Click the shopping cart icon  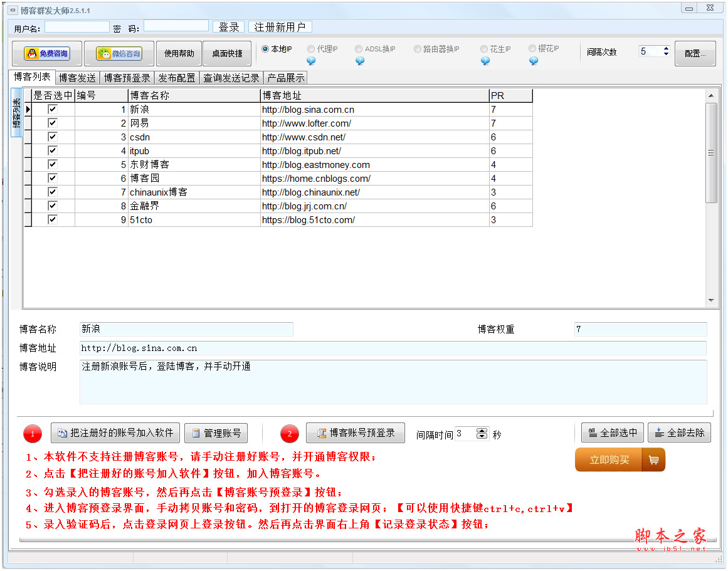(654, 459)
